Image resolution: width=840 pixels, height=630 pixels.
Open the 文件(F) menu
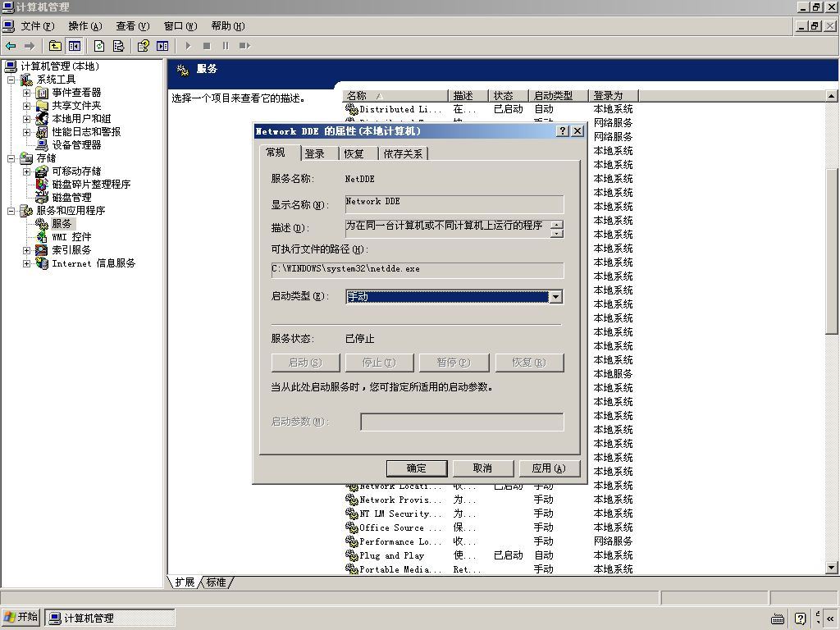pos(38,26)
